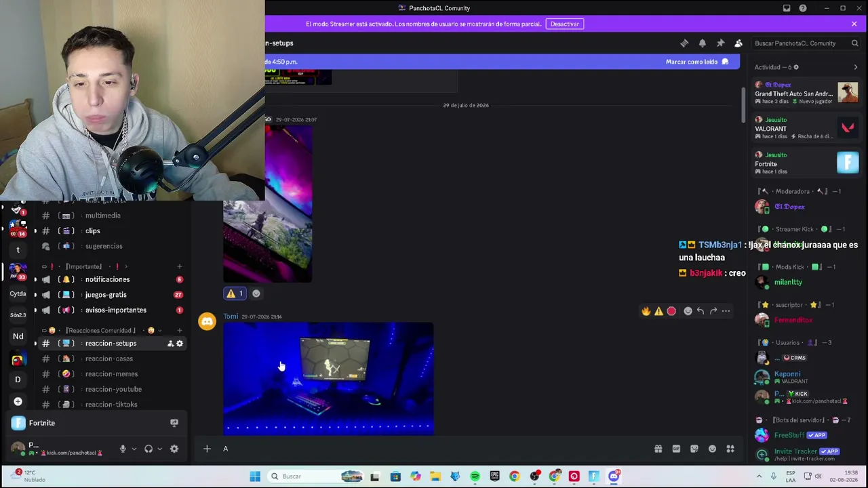
Task: Add red circle reaction on message hover bar
Action: click(671, 311)
